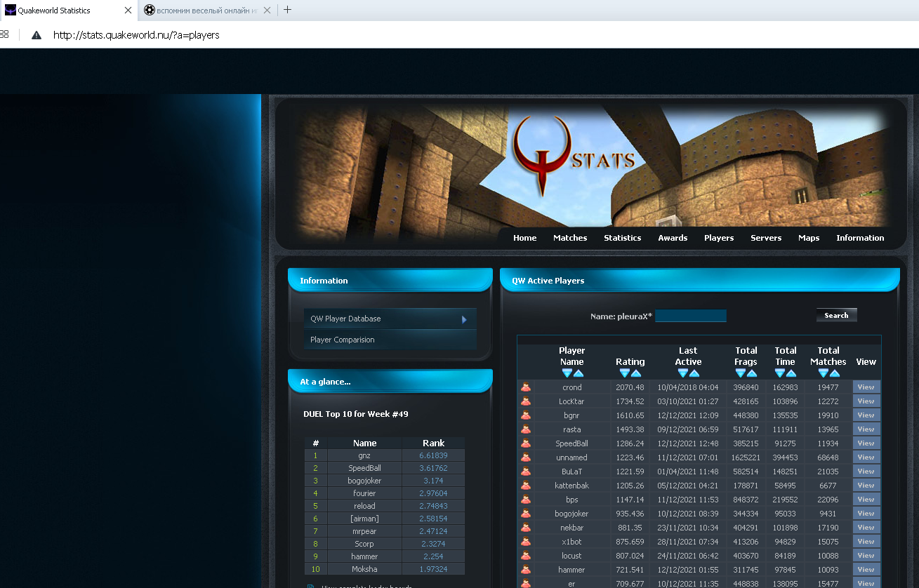The image size is (919, 588).
Task: Sort Rating column ascending arrow
Action: [637, 373]
